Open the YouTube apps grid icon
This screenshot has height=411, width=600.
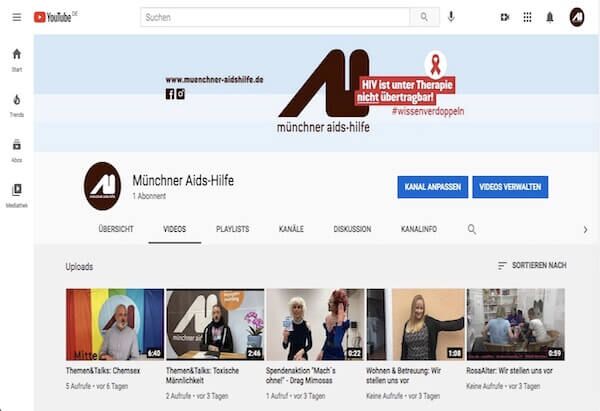point(527,17)
